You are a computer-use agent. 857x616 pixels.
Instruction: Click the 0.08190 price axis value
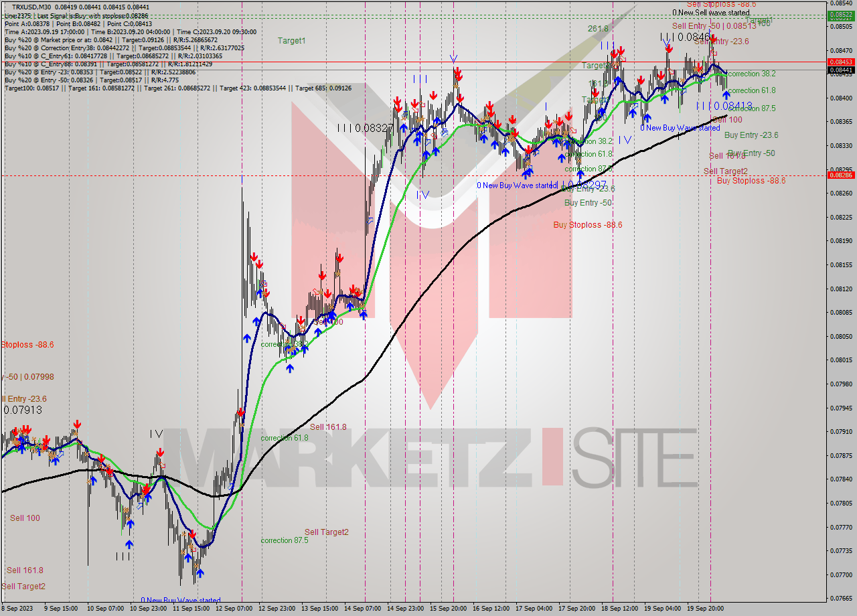coord(841,241)
